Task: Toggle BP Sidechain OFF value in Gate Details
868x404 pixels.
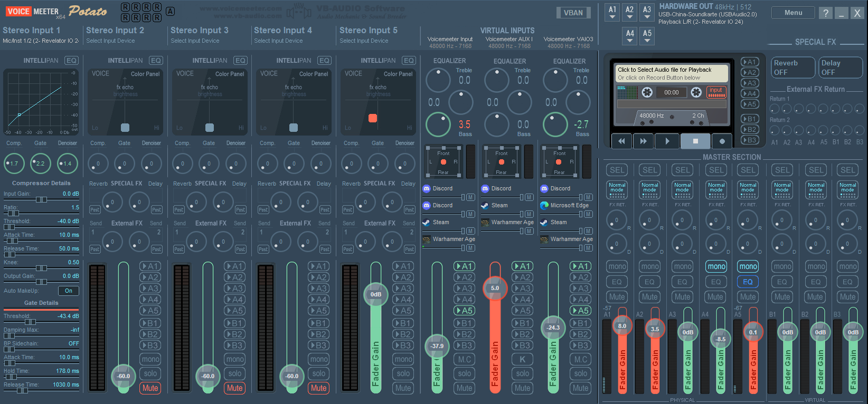Action: [73, 343]
